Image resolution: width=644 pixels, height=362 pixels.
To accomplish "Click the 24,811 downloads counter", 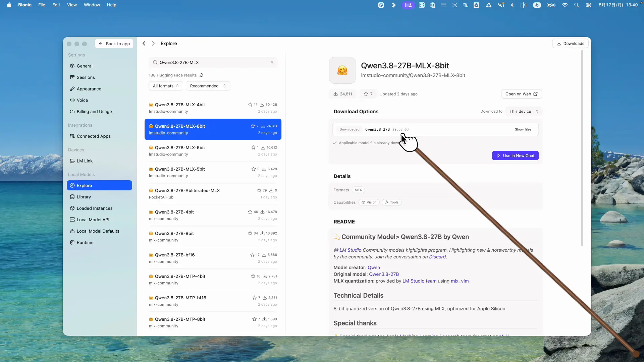I will (342, 94).
